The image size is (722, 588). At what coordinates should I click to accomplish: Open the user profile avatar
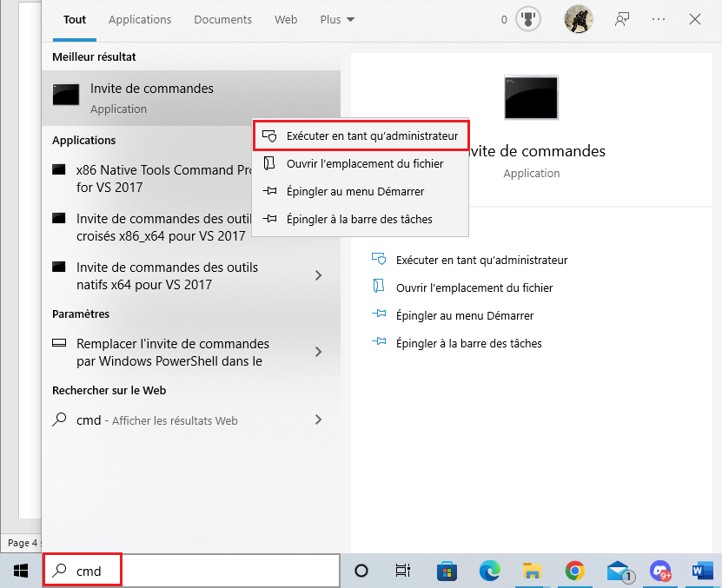579,19
